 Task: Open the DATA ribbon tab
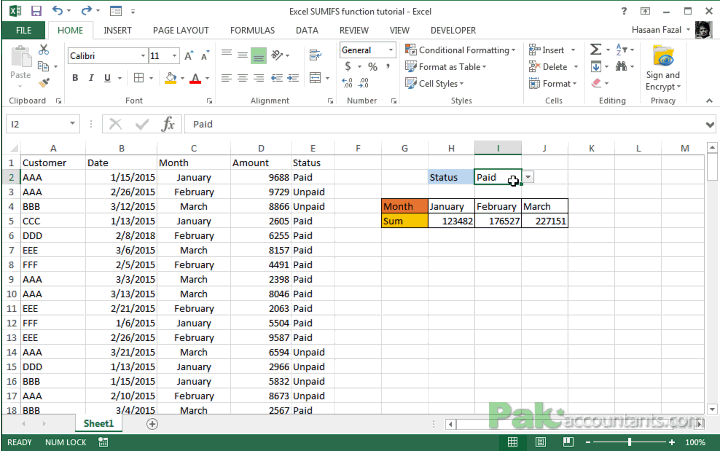coord(307,31)
